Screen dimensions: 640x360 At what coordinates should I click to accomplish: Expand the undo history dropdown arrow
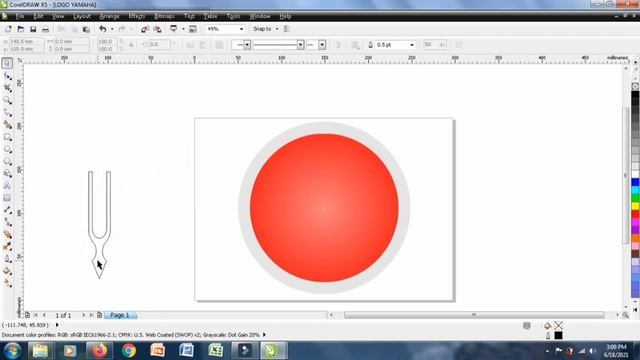(112, 29)
